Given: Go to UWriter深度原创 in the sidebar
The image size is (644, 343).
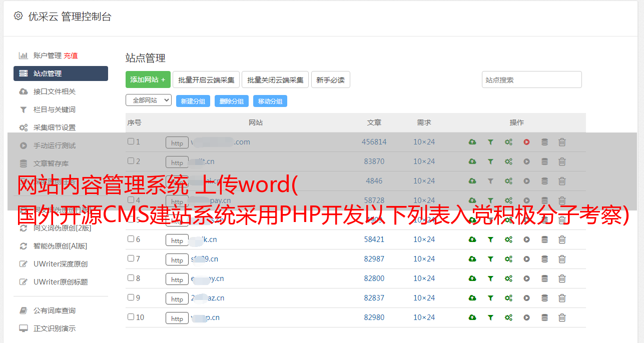Looking at the screenshot, I should (61, 264).
